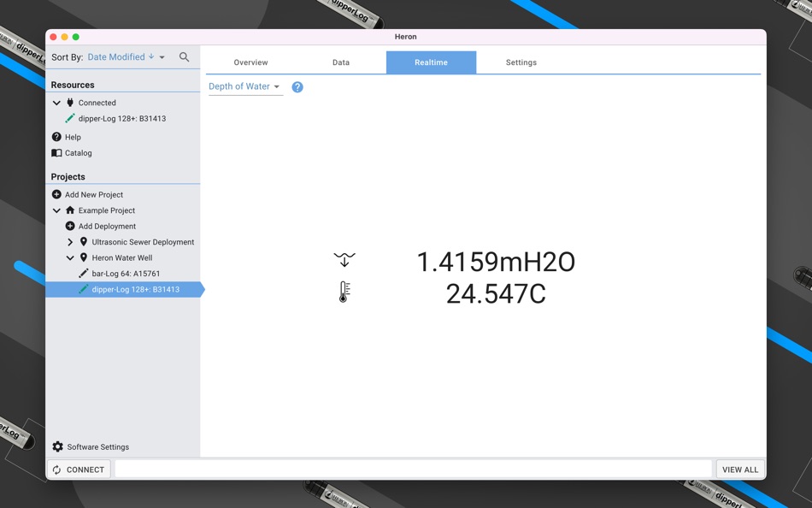
Task: Click the pencil icon of highlighted dipper-Log row
Action: [x=84, y=289]
